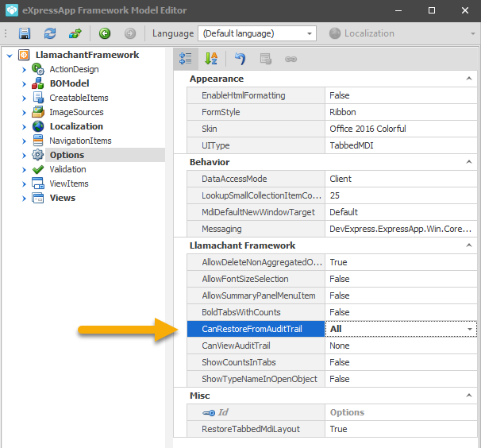Screen dimensions: 481x448
Task: Expand the NavigationItems tree node
Action: click(24, 141)
